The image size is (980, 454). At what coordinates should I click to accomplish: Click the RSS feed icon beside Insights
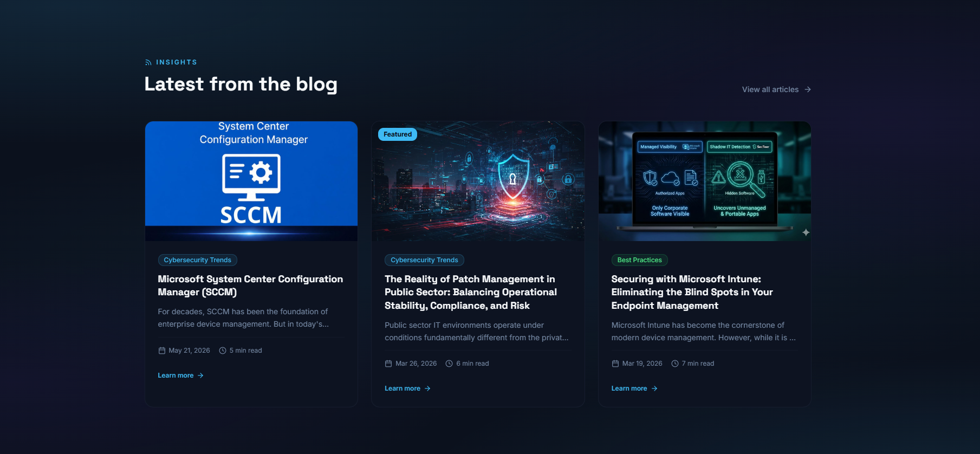point(148,63)
